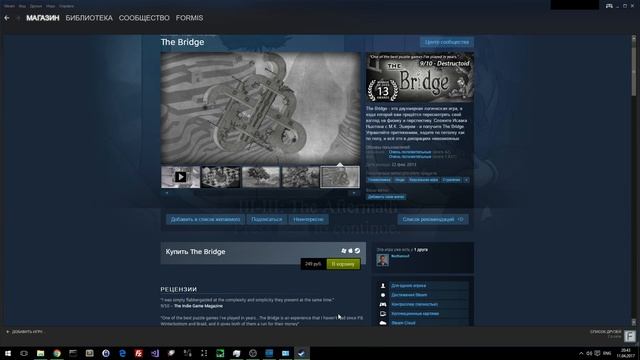Select the Инди tag

[x=400, y=180]
